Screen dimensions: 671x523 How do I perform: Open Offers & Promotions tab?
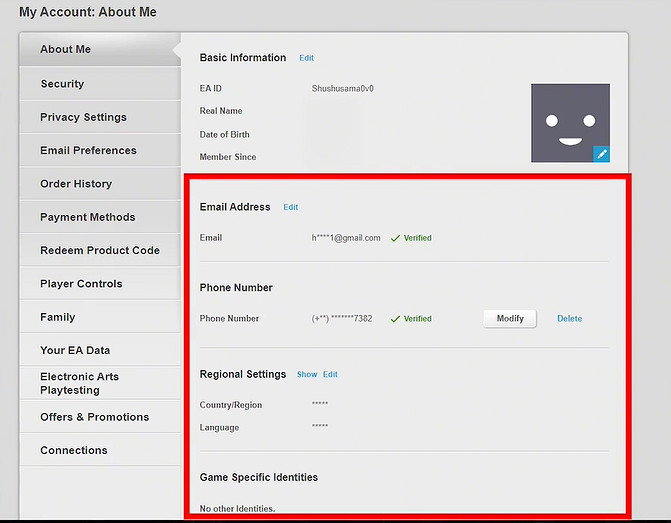[x=94, y=417]
